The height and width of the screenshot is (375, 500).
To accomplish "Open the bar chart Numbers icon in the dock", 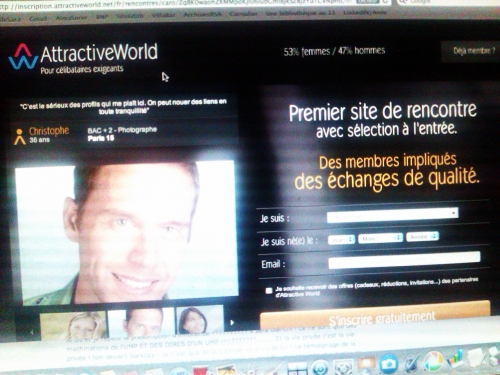I will tap(455, 359).
